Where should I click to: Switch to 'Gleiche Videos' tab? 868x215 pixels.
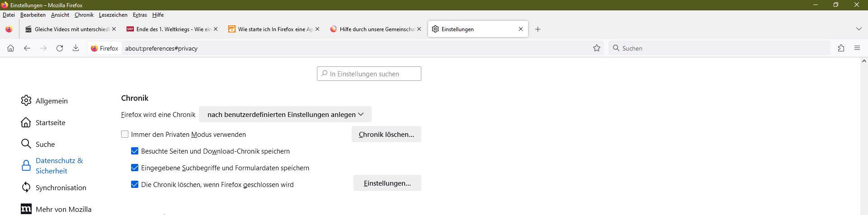pyautogui.click(x=71, y=29)
